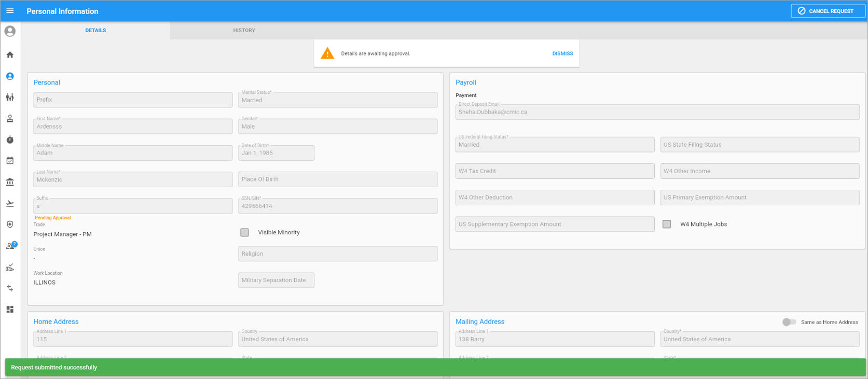
Task: Click the Mailing Address section heading
Action: (480, 321)
